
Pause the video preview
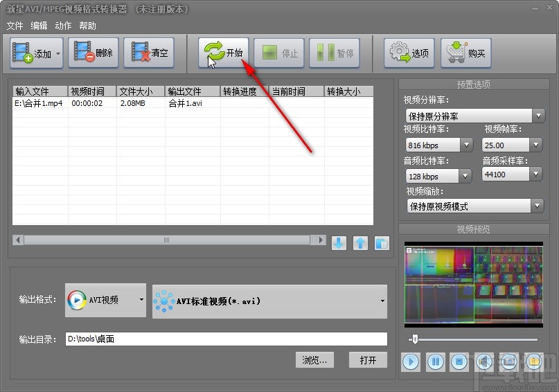tap(436, 362)
